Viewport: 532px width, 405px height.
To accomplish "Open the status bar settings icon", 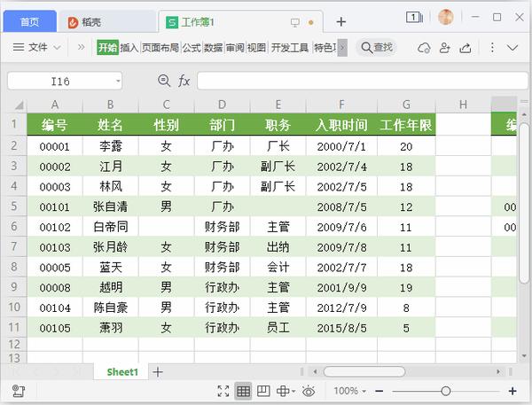I will pos(19,391).
